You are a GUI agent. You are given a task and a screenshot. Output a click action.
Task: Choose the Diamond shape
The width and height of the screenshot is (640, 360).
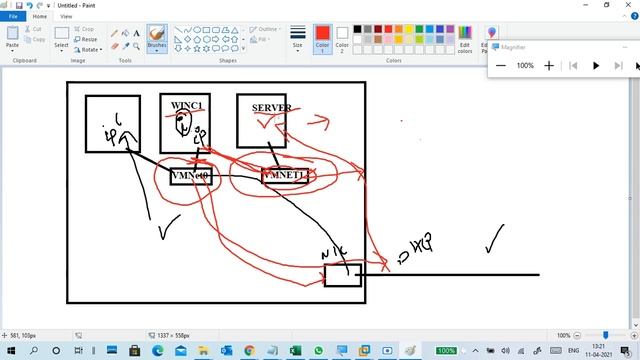coord(187,40)
